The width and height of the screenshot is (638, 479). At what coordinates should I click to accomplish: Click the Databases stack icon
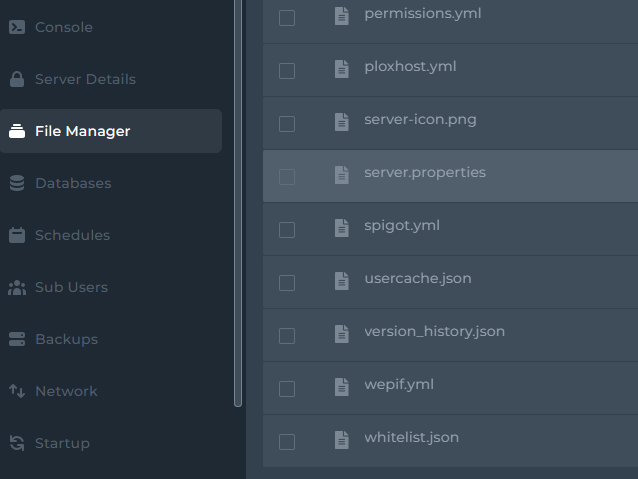[x=17, y=183]
